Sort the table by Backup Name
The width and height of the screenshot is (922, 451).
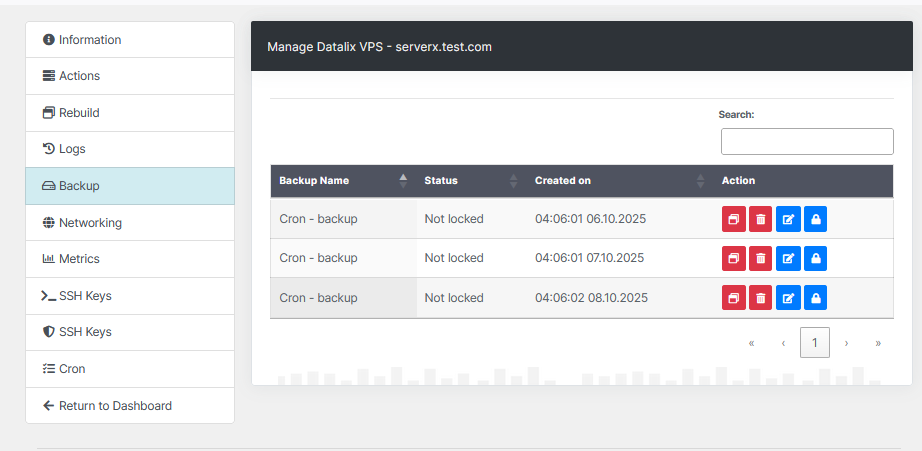[342, 181]
